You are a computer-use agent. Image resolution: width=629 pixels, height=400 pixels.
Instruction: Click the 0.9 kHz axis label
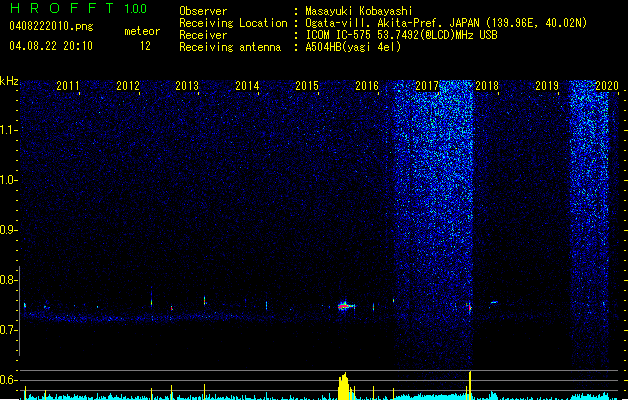click(8, 230)
